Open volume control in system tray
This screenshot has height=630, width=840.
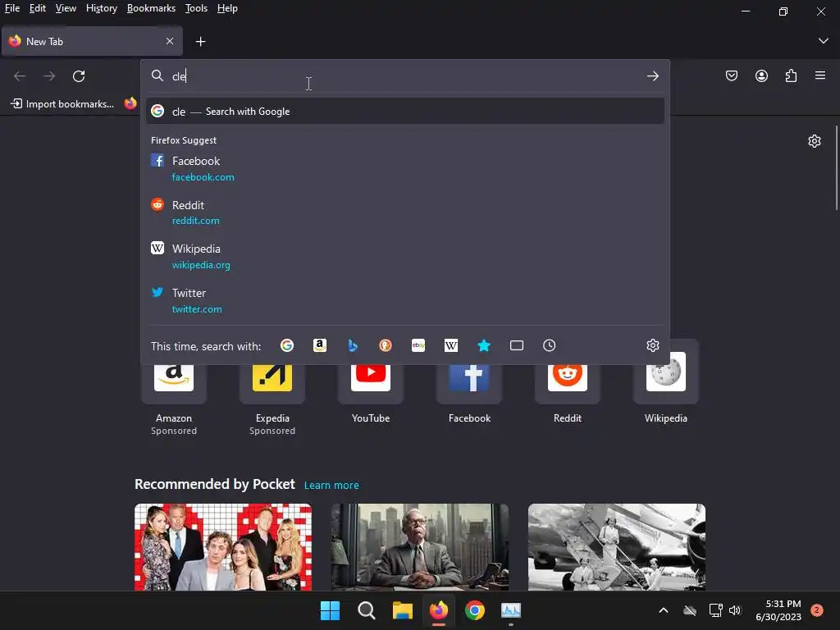[x=735, y=610]
